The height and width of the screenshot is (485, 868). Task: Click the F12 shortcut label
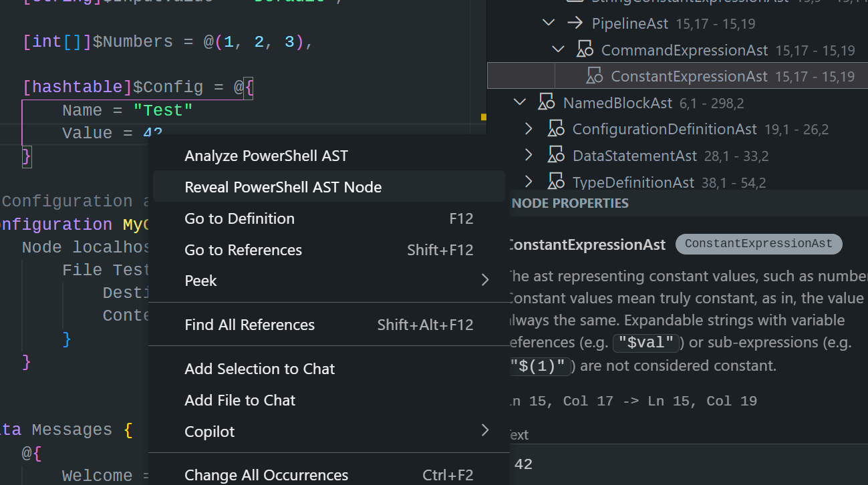(x=461, y=218)
